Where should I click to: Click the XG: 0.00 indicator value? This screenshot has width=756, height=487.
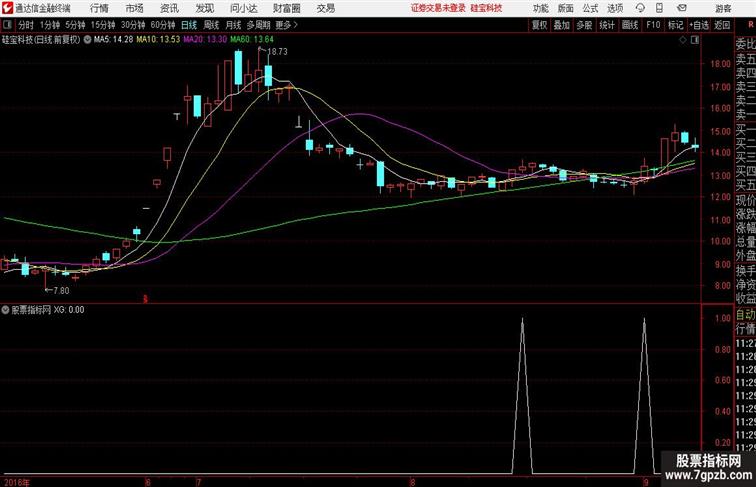(x=69, y=310)
